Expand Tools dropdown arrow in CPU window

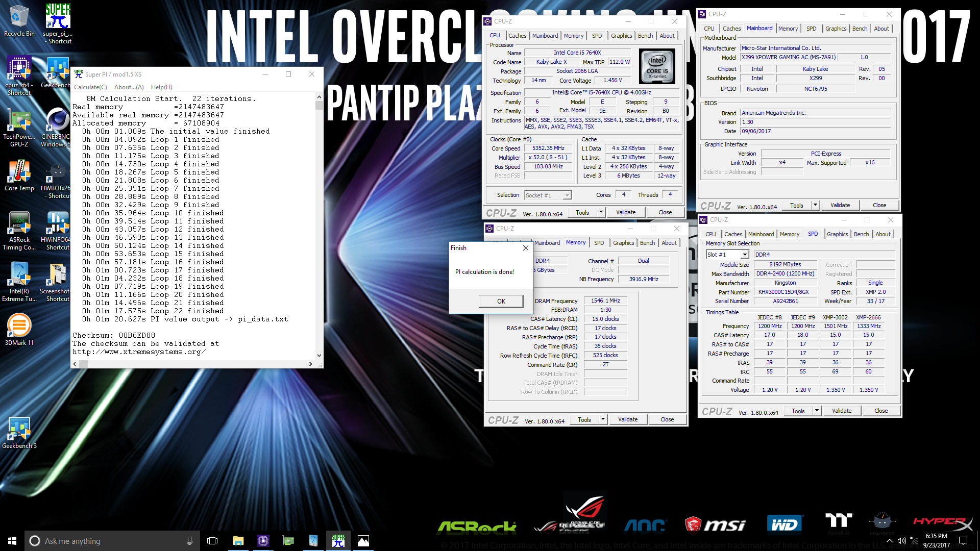pyautogui.click(x=601, y=212)
